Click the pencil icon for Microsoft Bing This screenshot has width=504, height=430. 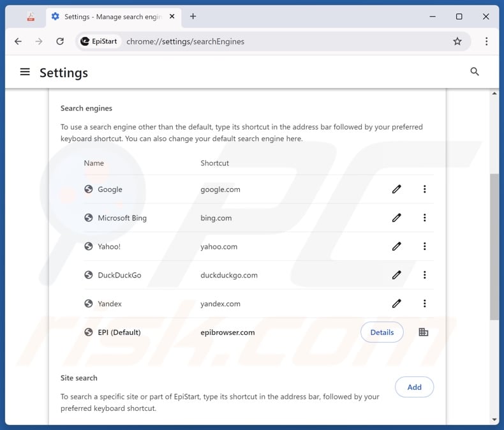tap(397, 218)
